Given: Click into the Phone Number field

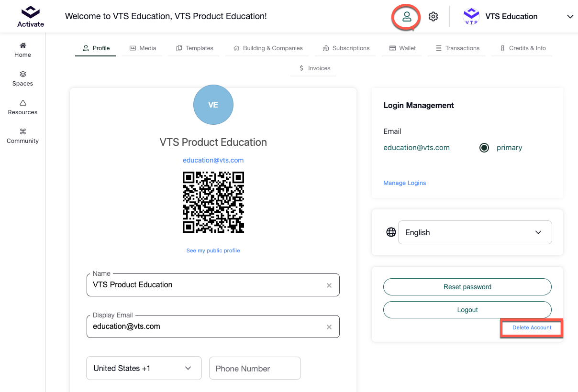Looking at the screenshot, I should [255, 368].
